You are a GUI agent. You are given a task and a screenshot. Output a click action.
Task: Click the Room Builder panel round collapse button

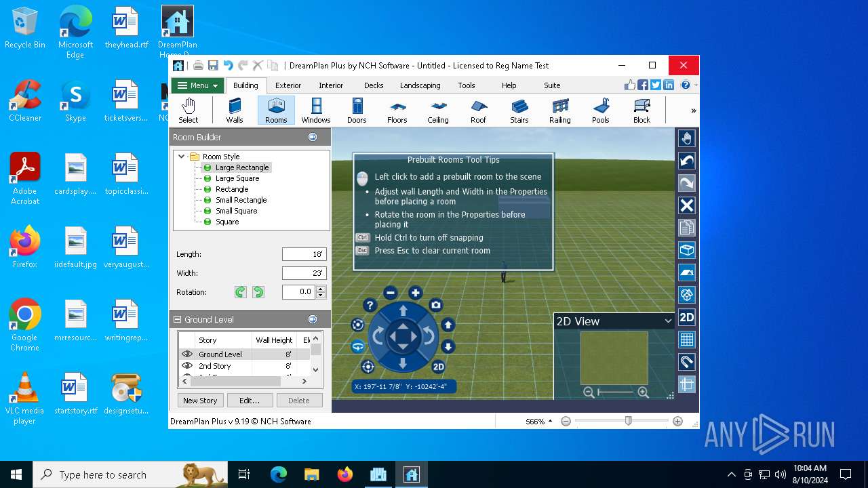point(313,137)
